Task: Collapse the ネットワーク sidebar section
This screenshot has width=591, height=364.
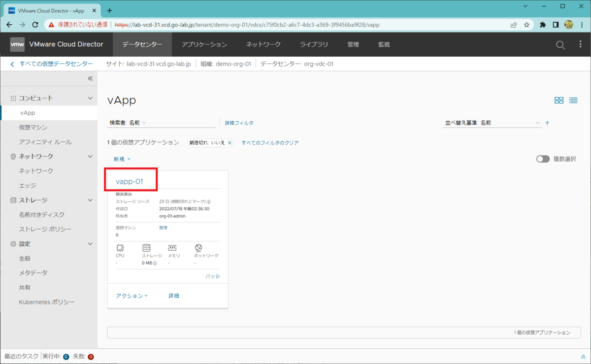Action: pyautogui.click(x=90, y=156)
